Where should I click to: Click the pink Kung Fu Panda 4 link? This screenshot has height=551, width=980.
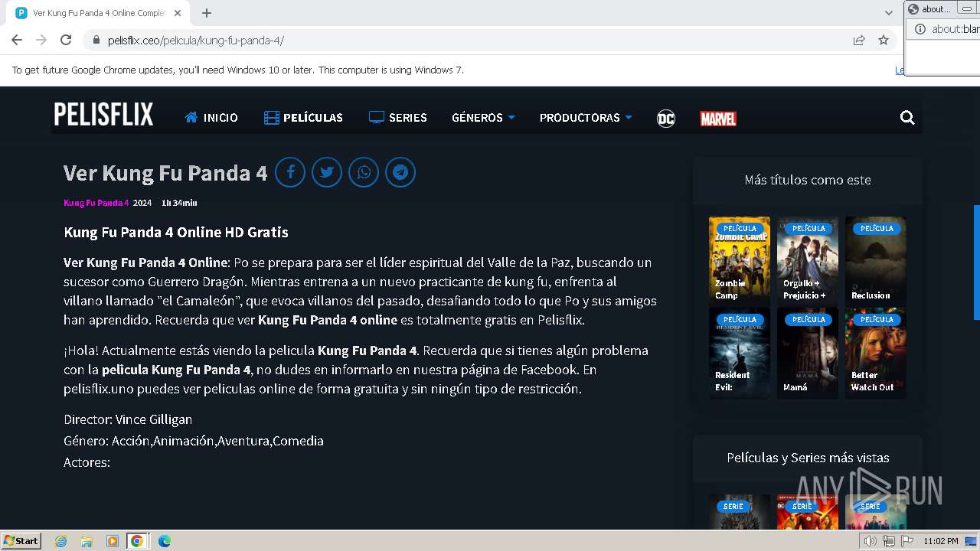click(x=96, y=203)
